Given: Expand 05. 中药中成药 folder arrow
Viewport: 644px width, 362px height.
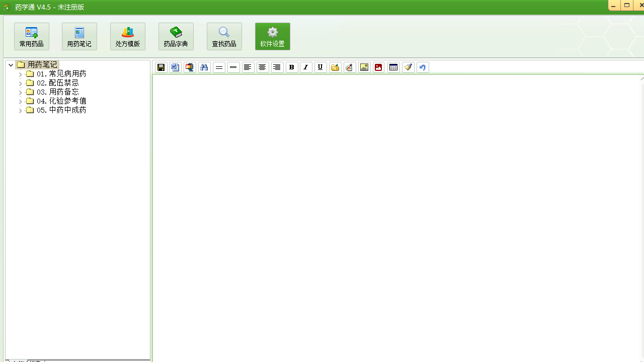Looking at the screenshot, I should (x=20, y=111).
